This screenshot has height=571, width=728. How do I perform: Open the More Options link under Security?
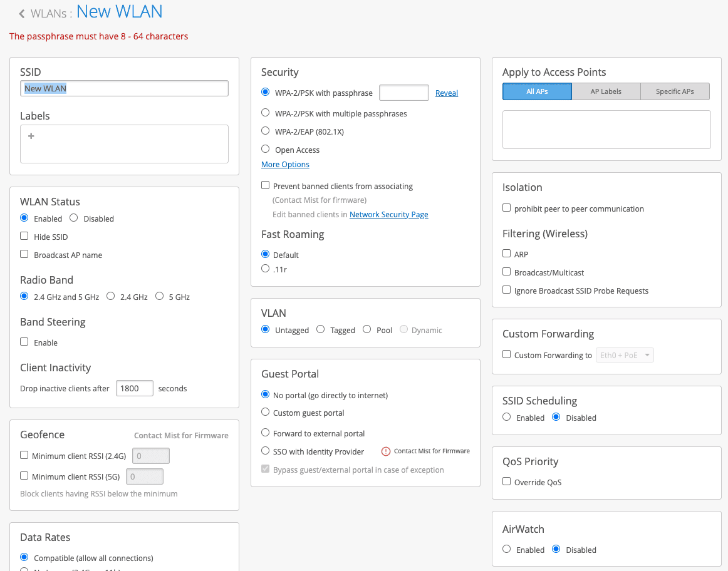285,165
